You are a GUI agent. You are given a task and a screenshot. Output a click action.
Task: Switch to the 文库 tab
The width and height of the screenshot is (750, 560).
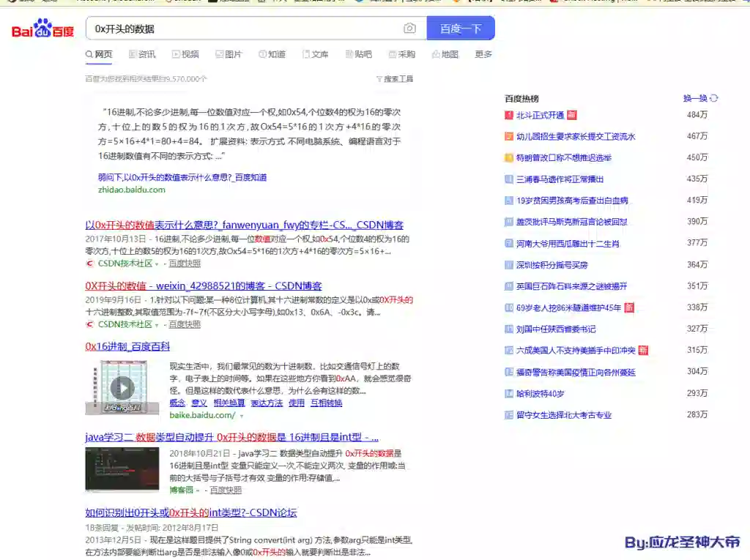[315, 54]
